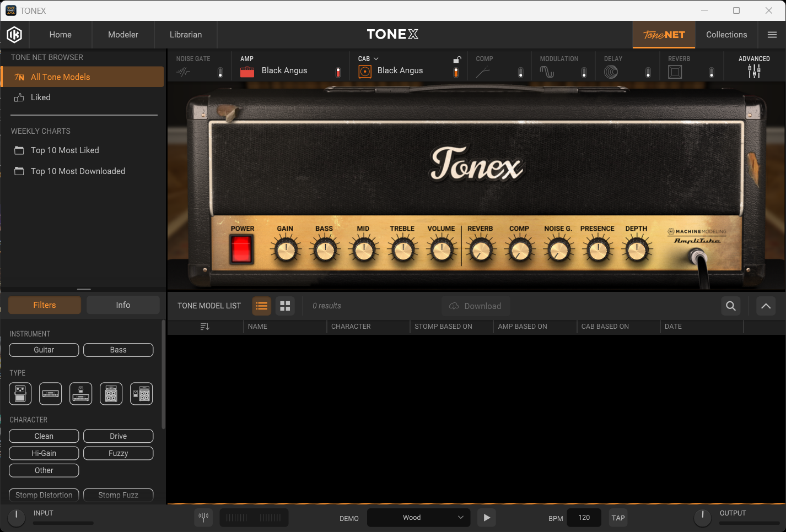Toggle the Comp module power switch
This screenshot has width=786, height=532.
[x=521, y=72]
